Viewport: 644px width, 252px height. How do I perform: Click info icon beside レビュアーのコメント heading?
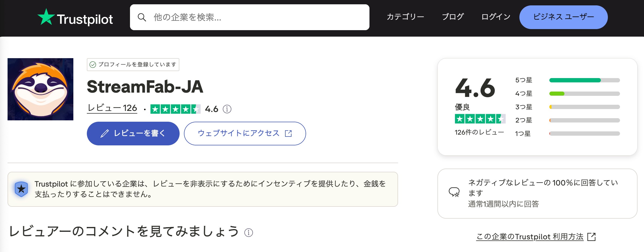(x=248, y=232)
